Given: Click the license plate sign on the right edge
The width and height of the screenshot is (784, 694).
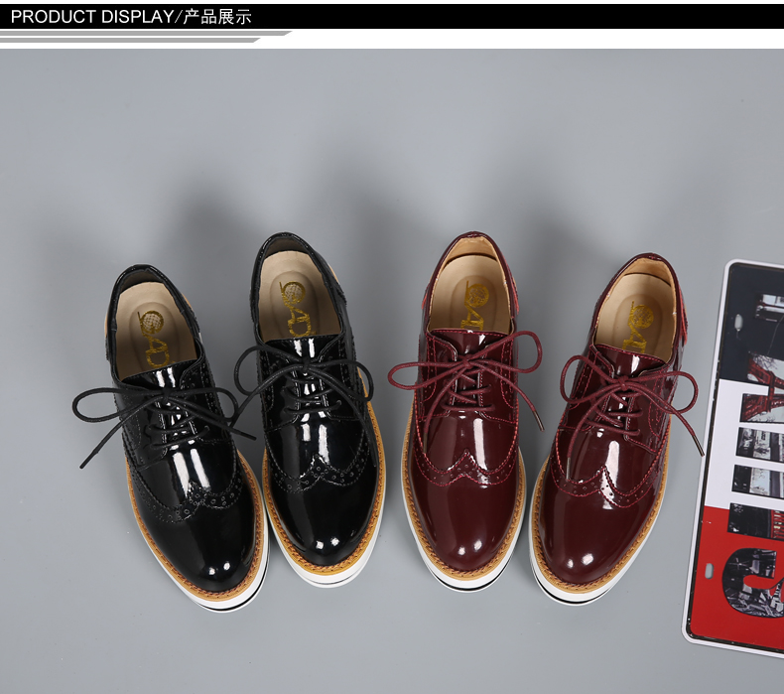Looking at the screenshot, I should 739,447.
